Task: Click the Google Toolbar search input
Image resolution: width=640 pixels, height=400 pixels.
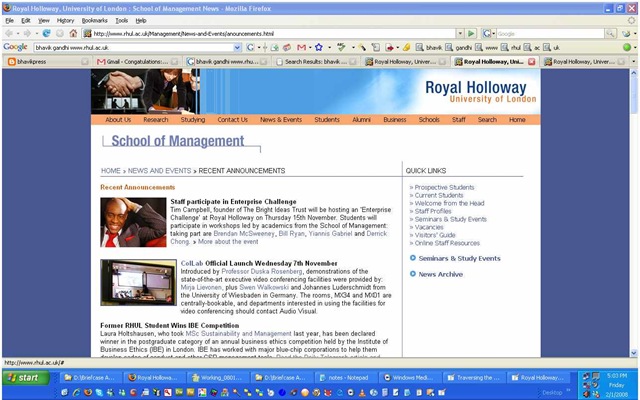Action: tap(134, 48)
